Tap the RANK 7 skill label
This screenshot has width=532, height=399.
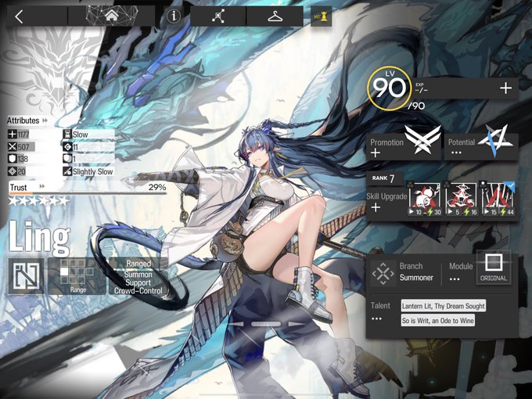(383, 178)
